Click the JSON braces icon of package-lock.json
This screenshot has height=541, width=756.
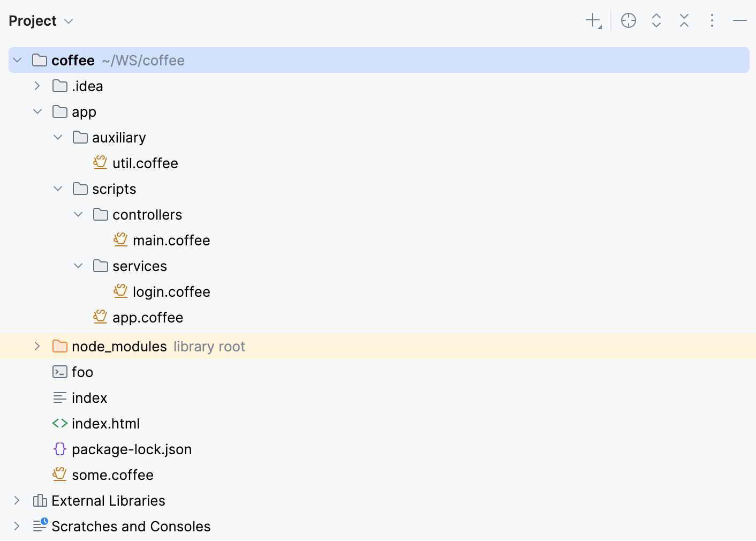click(x=59, y=449)
